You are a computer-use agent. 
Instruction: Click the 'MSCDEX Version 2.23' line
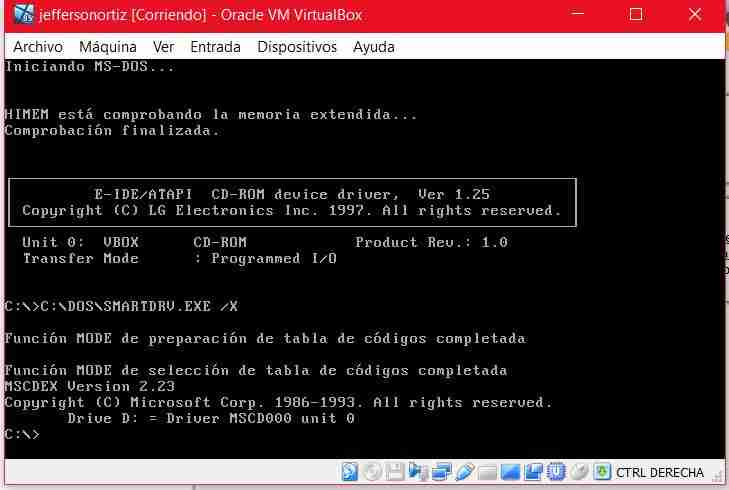[x=90, y=386]
